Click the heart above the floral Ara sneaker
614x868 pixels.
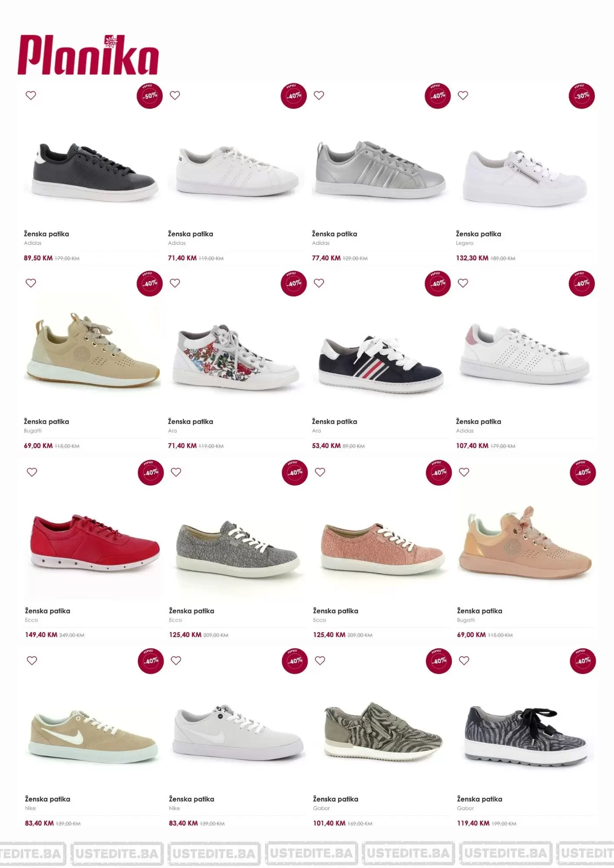pyautogui.click(x=175, y=283)
